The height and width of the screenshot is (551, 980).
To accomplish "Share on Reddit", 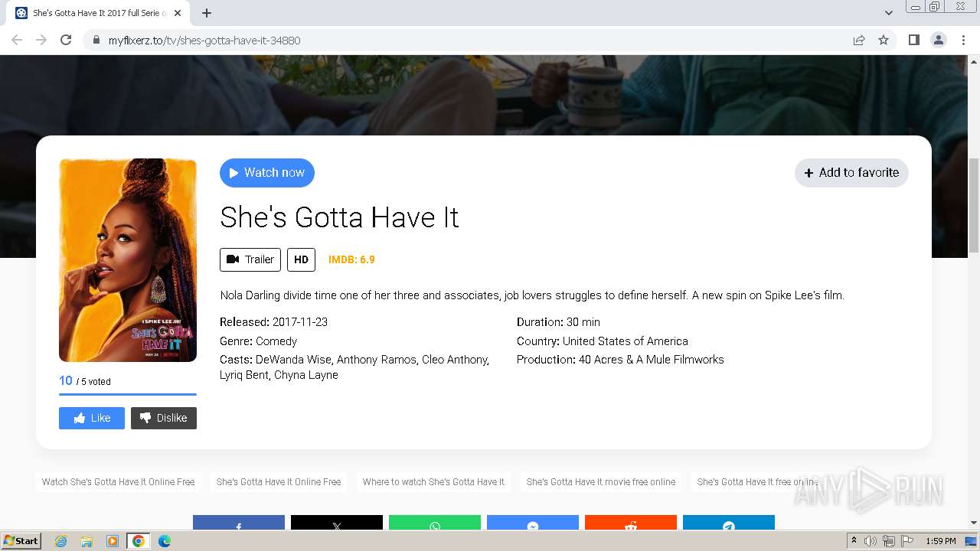I will coord(631,523).
